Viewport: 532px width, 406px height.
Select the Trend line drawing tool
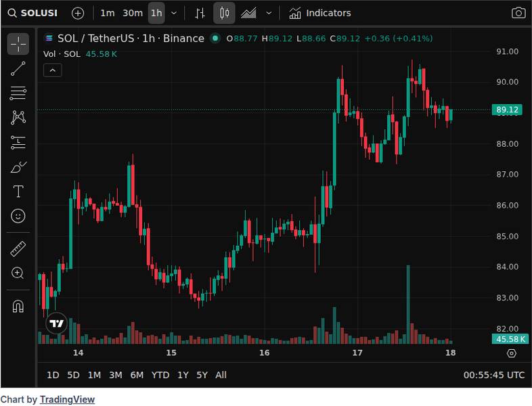[18, 68]
